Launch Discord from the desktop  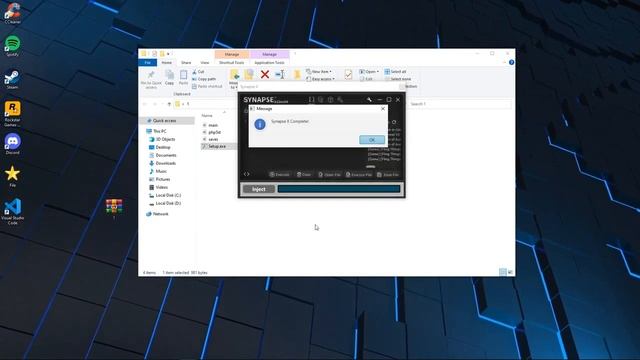pos(12,144)
